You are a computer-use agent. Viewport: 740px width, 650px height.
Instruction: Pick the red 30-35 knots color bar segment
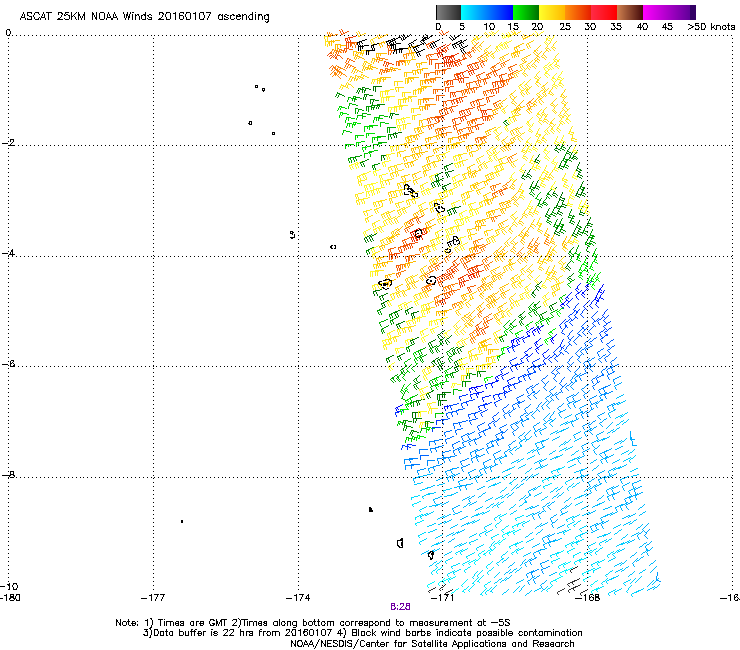(x=604, y=12)
